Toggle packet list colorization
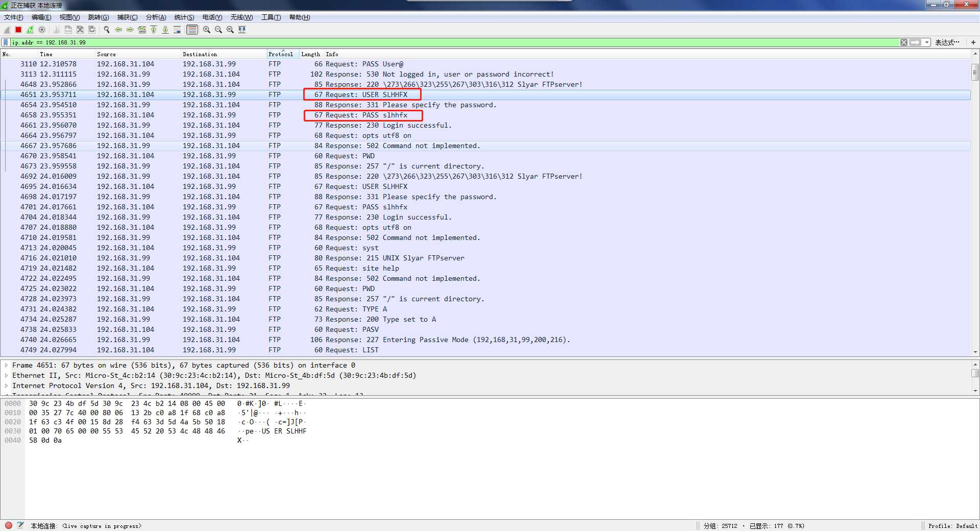This screenshot has height=531, width=980. [x=192, y=30]
